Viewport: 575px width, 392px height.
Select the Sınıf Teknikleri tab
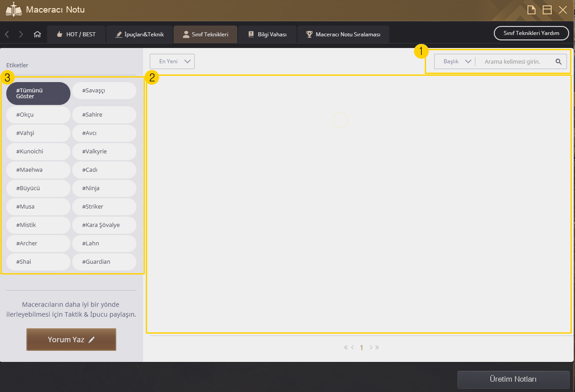pos(205,35)
